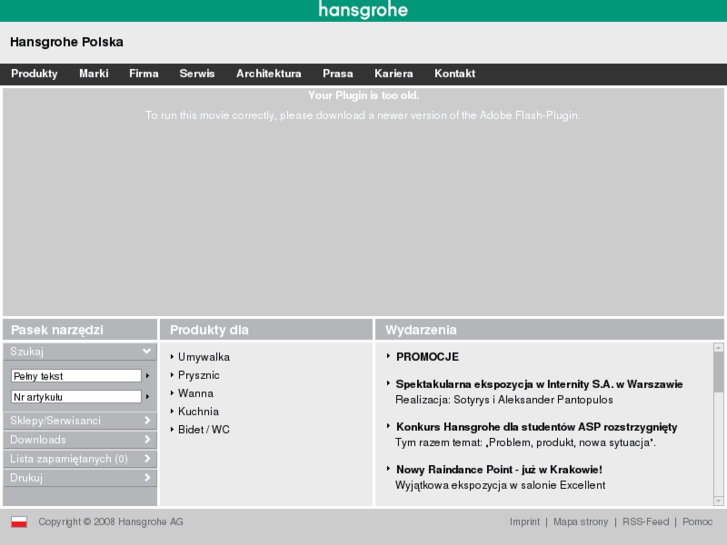The image size is (727, 545).
Task: Click the Wydarzenia scrollbar down arrow
Action: point(718,501)
